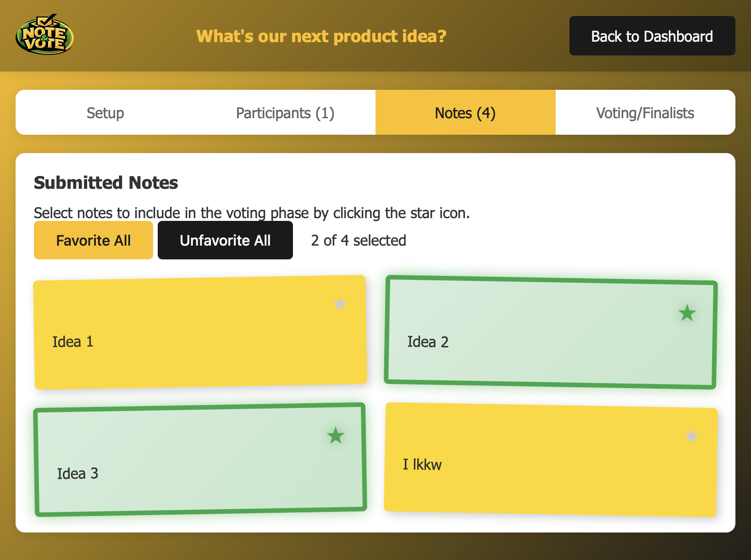This screenshot has width=751, height=560.
Task: Click Back to Dashboard
Action: pyautogui.click(x=652, y=36)
